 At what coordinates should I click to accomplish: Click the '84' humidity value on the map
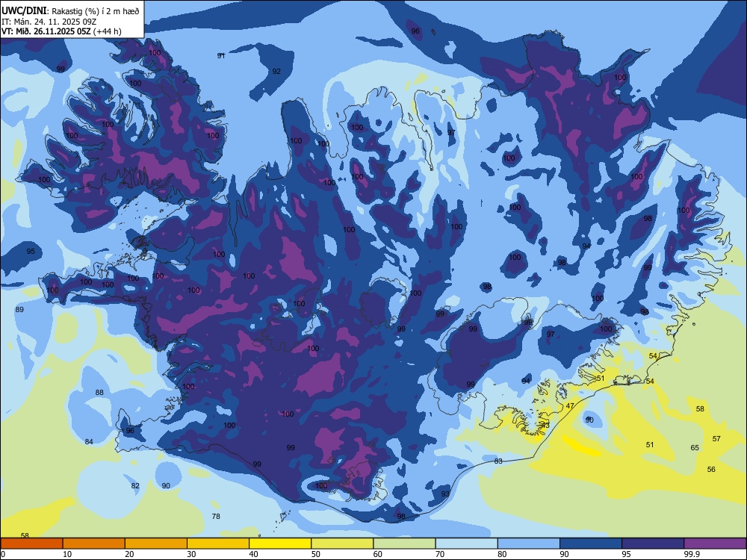click(89, 441)
